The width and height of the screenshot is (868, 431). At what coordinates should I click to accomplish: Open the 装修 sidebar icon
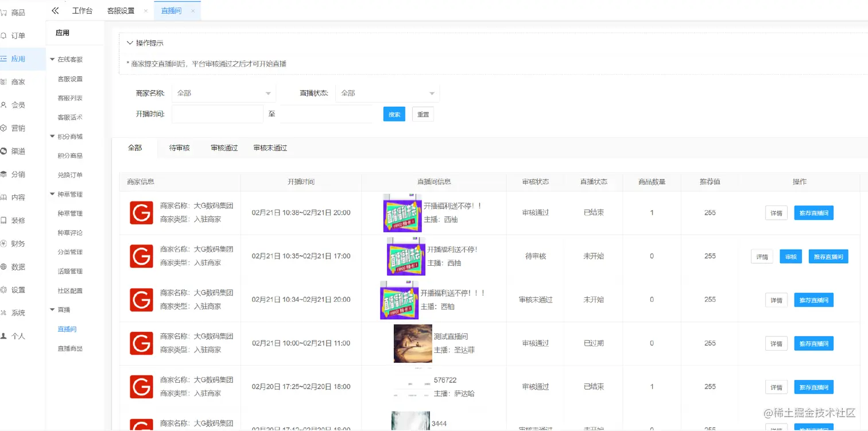(x=3, y=220)
